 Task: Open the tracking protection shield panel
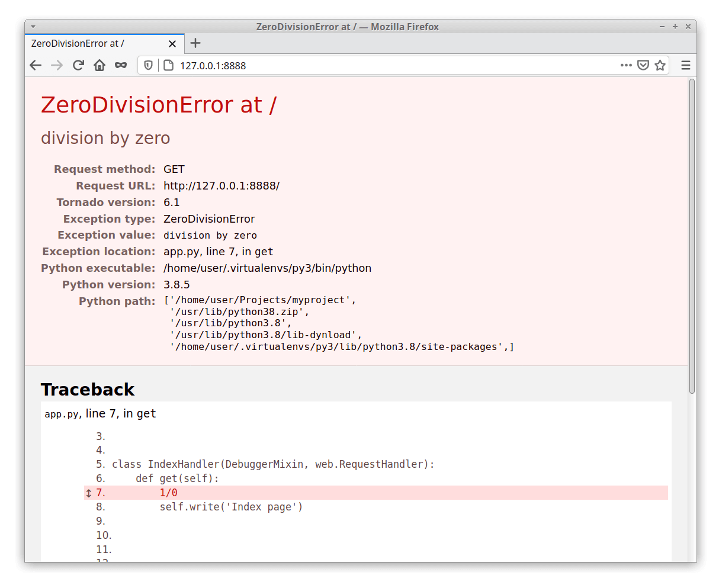tap(148, 65)
